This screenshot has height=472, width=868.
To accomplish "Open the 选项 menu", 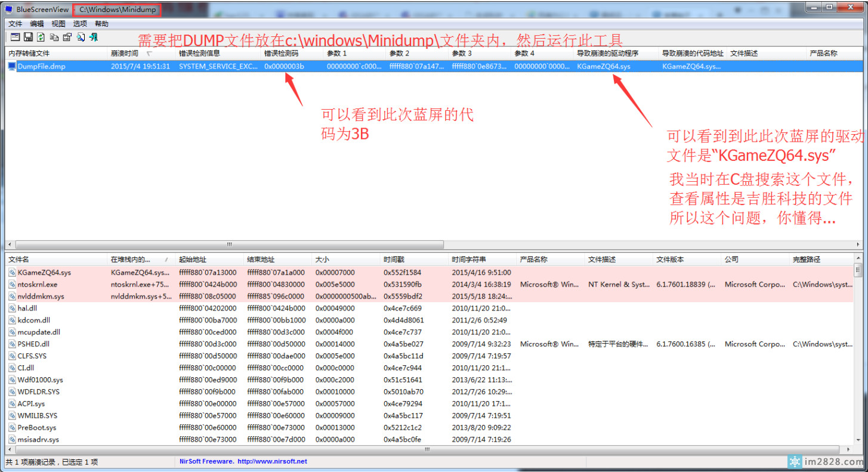I will point(80,24).
